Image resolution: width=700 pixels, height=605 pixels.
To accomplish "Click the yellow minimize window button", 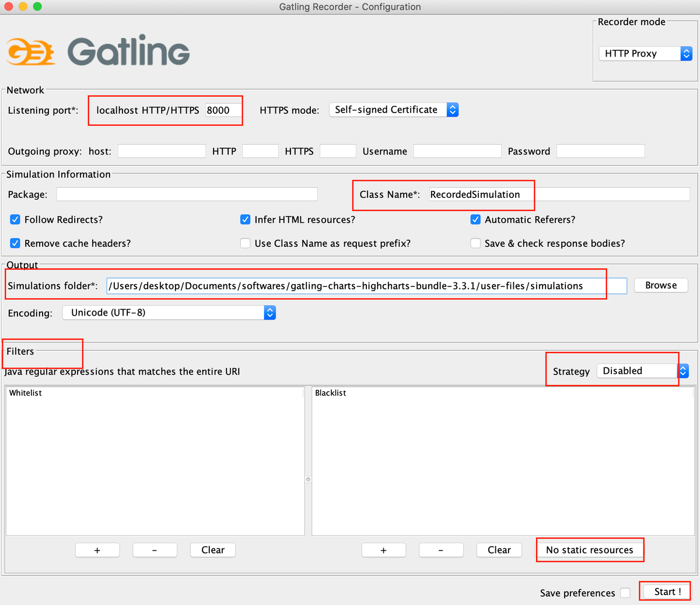I will tap(23, 6).
